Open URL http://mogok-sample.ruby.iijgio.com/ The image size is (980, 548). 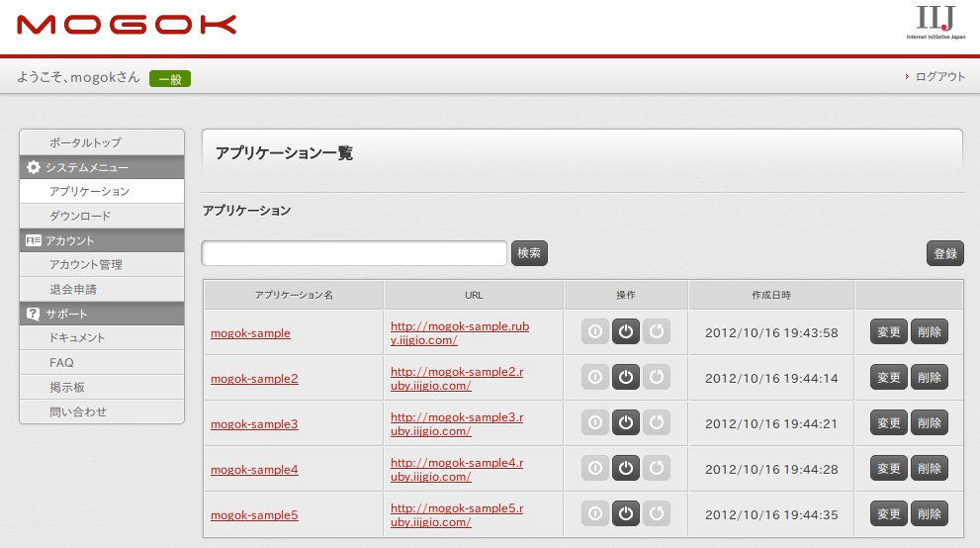(x=460, y=333)
